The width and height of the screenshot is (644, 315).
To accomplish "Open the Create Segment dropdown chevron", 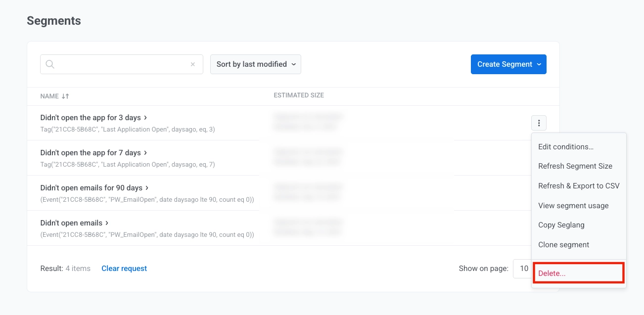I will click(539, 64).
